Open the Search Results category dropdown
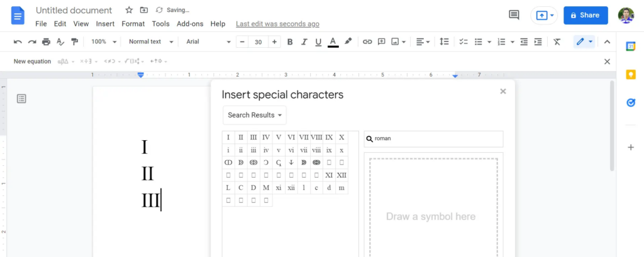 tap(255, 115)
